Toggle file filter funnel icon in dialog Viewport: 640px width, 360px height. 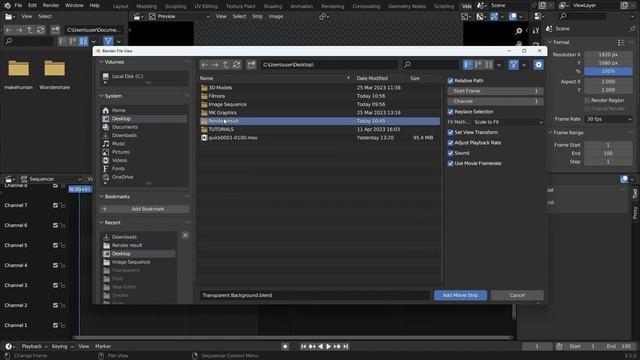point(513,65)
